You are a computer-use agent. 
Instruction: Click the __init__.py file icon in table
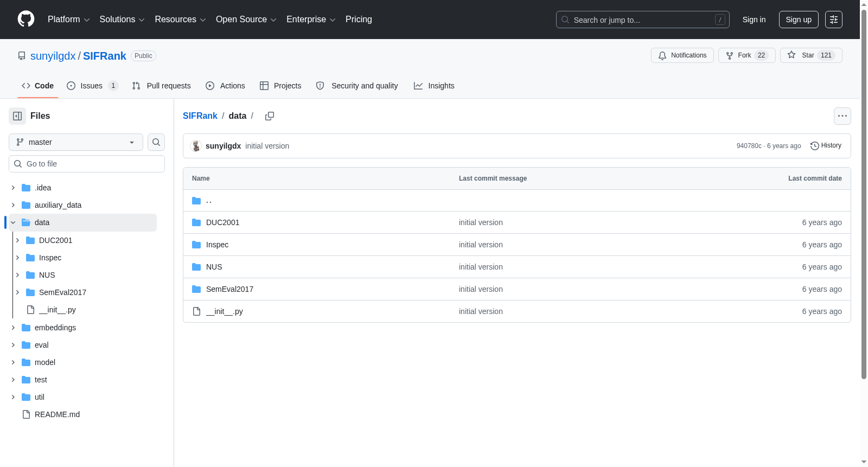coord(196,311)
